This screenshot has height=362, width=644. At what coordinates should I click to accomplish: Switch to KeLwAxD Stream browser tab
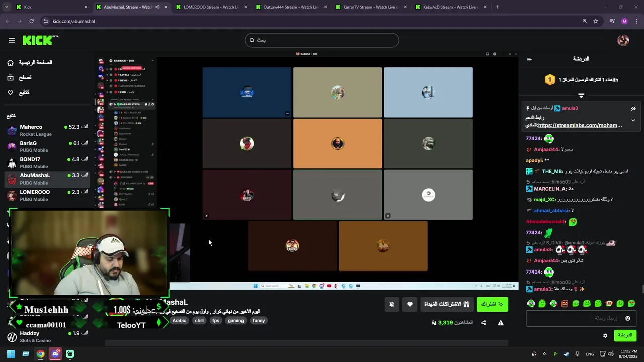click(450, 7)
